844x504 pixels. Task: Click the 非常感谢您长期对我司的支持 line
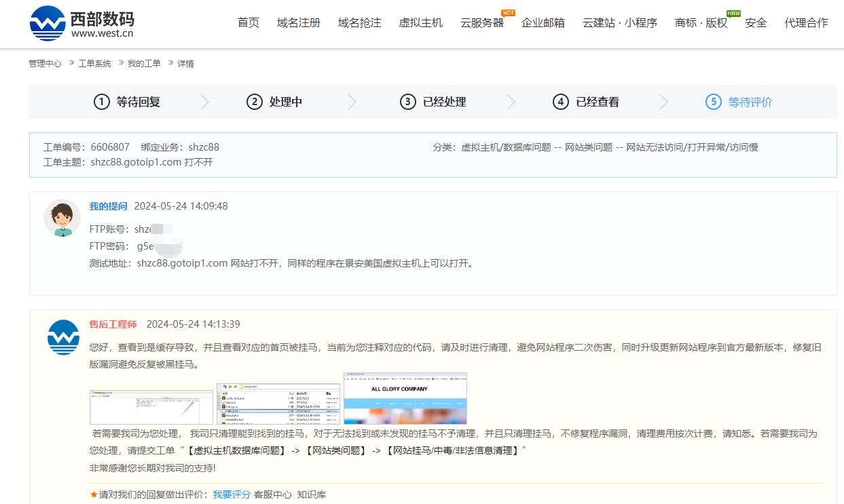click(153, 468)
